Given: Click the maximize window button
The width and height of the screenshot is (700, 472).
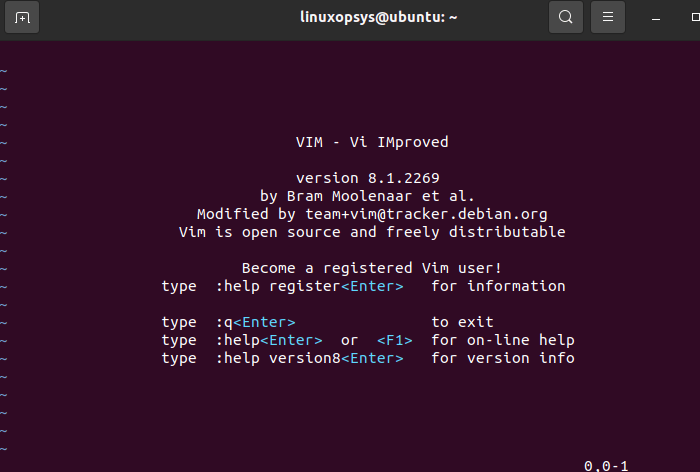Looking at the screenshot, I should (x=695, y=17).
